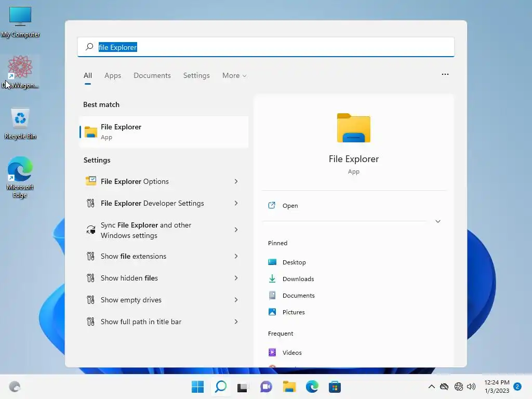Click the DreaWagon desktop shortcut
The height and width of the screenshot is (399, 532).
click(20, 72)
